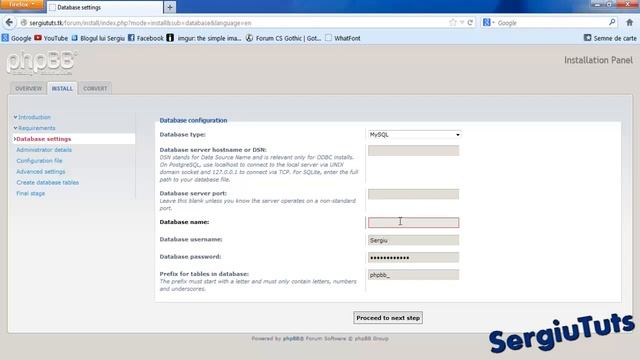This screenshot has height=360, width=640.
Task: Open a new tab with plus button
Action: tap(170, 7)
